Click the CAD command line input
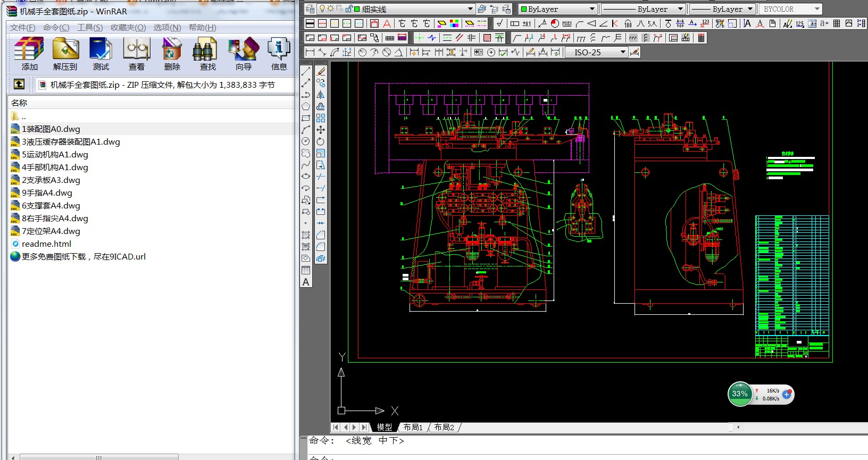 588,458
